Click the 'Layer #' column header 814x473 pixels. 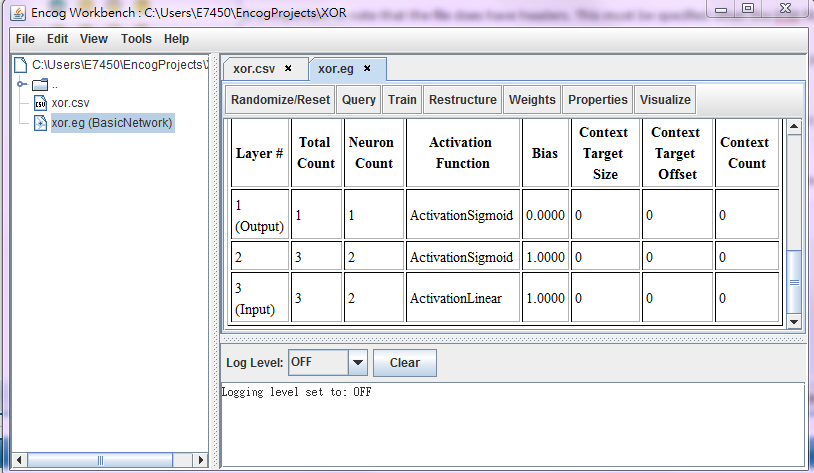(x=260, y=153)
